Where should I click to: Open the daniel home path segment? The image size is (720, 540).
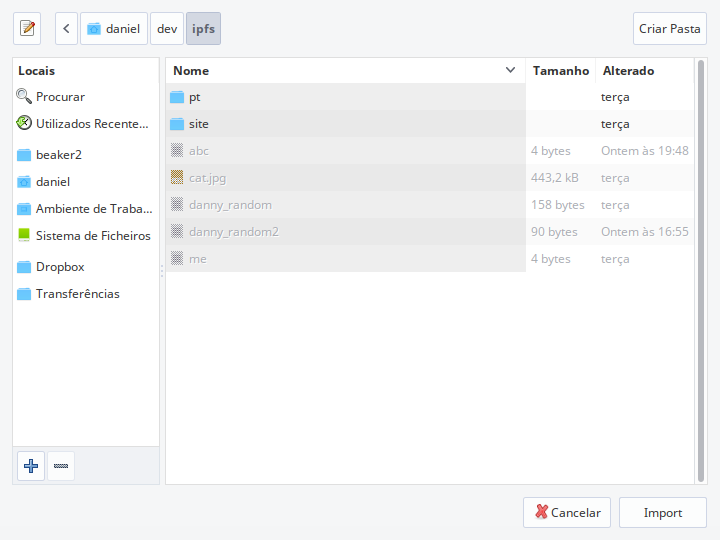tap(114, 28)
